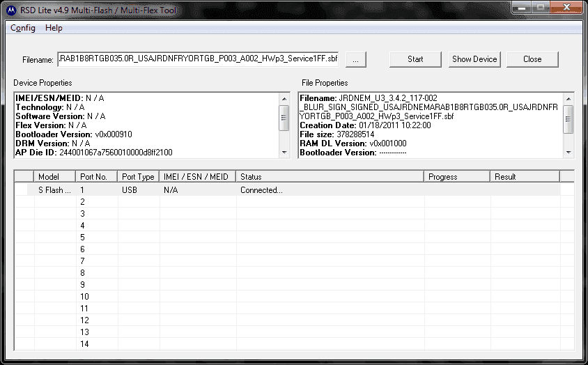Viewport: 588px width, 365px height.
Task: Click the Status column header
Action: click(x=330, y=177)
